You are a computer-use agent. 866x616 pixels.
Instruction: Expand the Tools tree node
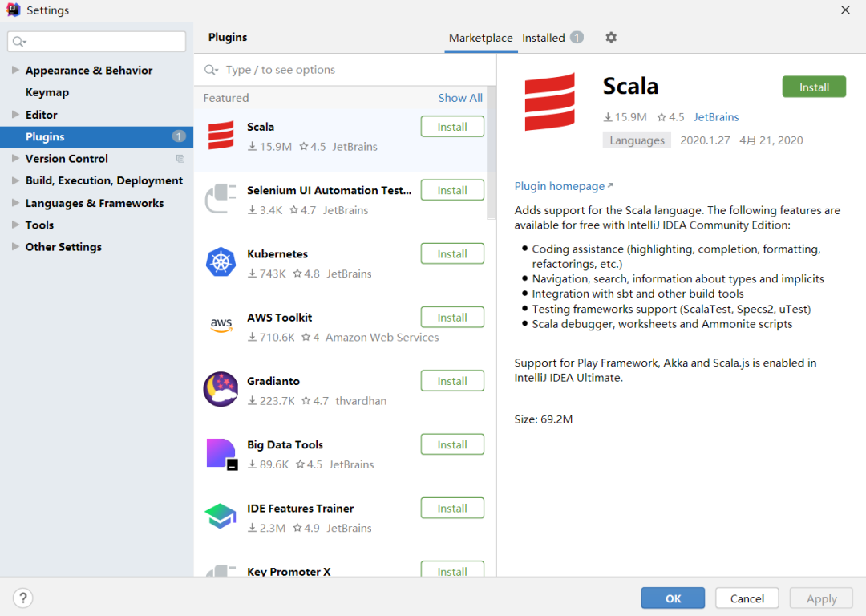coord(15,225)
